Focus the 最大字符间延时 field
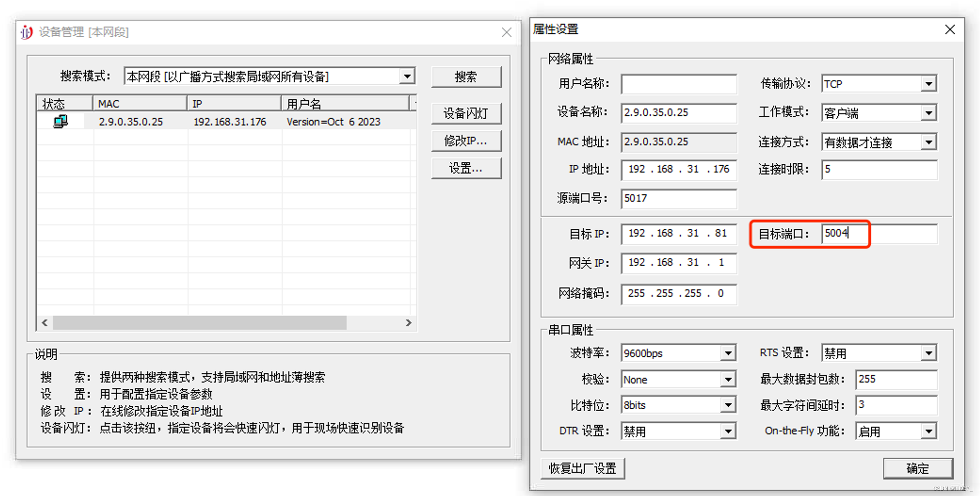980x496 pixels. pos(896,405)
